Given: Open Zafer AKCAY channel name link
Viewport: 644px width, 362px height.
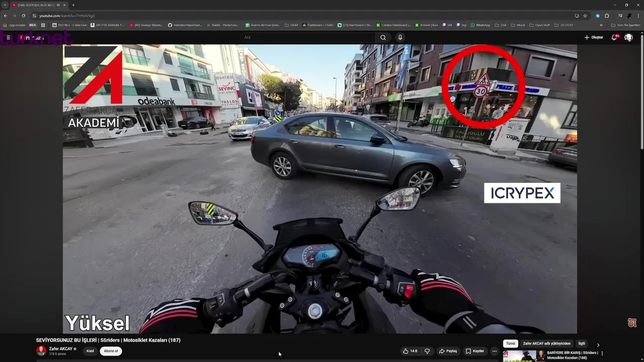Looking at the screenshot, I should [x=60, y=348].
